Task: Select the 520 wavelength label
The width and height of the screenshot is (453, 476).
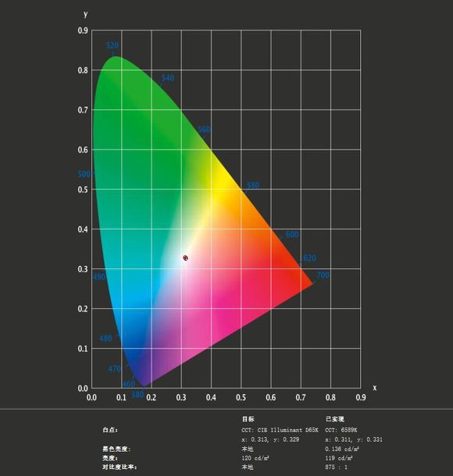Action: (x=112, y=45)
